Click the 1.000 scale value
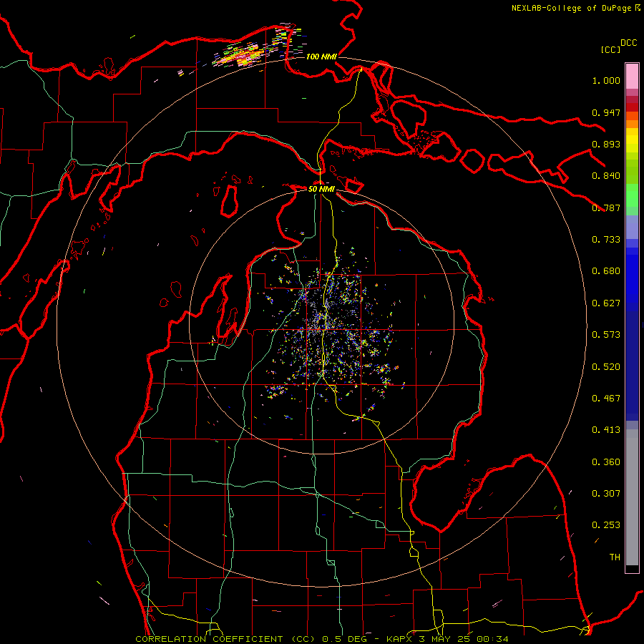The height and width of the screenshot is (644, 644). [606, 80]
